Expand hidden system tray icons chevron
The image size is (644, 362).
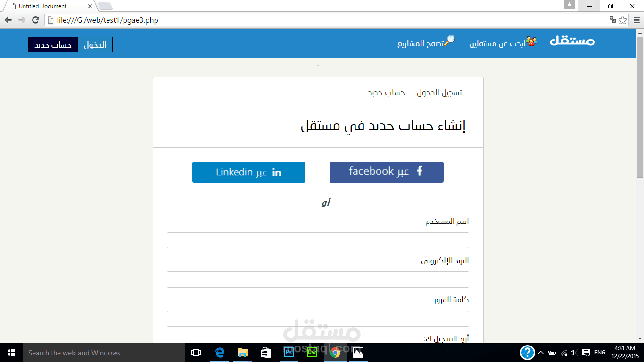click(541, 353)
